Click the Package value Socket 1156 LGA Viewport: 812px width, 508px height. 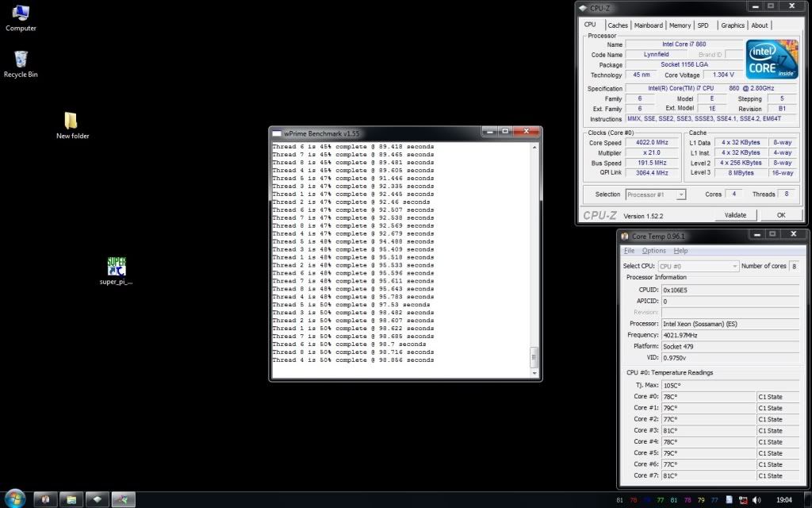point(684,64)
